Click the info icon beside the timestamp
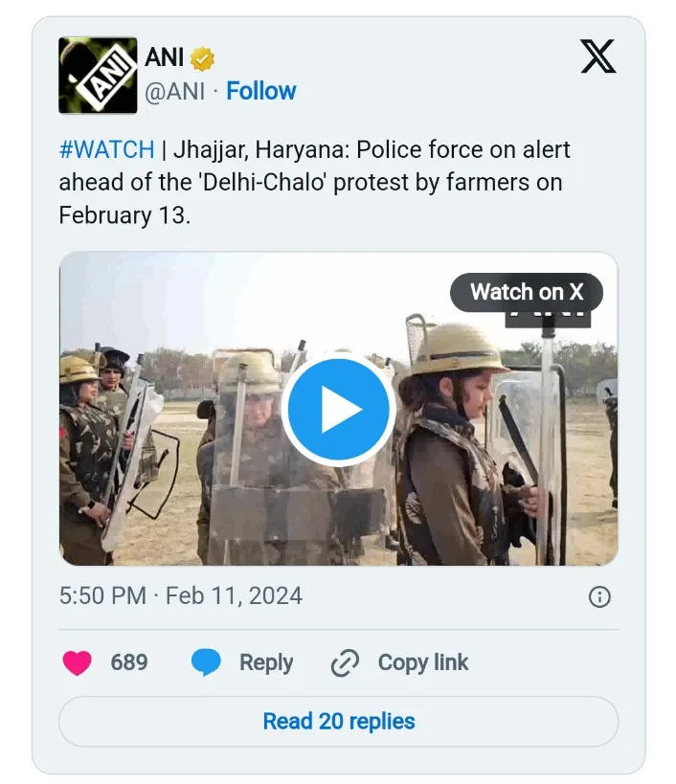The height and width of the screenshot is (784, 676). click(x=599, y=597)
